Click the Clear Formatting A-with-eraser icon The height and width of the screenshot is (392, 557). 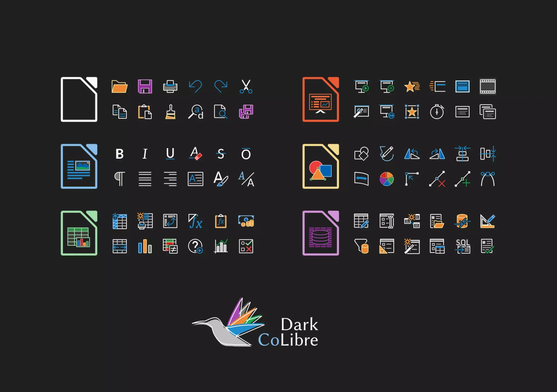click(196, 154)
